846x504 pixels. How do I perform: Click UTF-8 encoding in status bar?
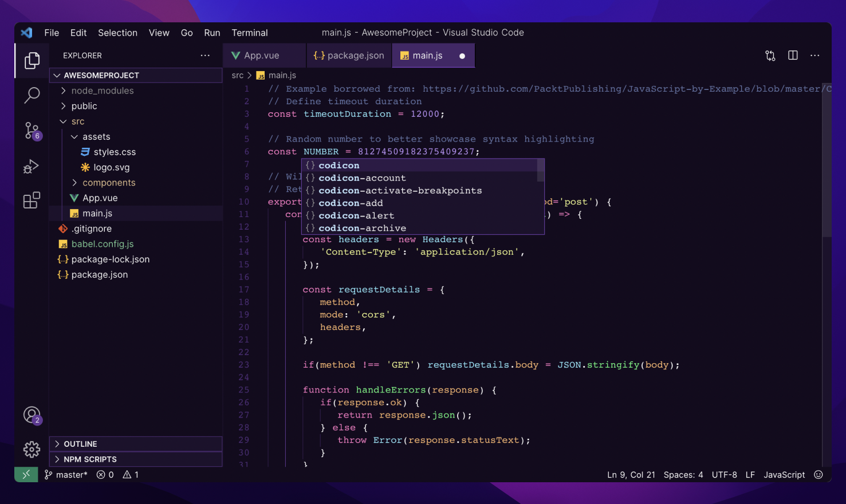point(724,475)
